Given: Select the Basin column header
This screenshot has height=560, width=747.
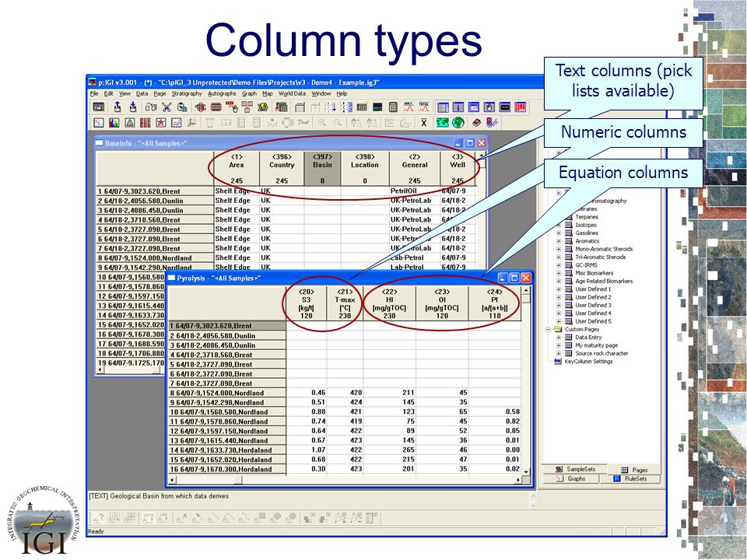Looking at the screenshot, I should (x=322, y=169).
